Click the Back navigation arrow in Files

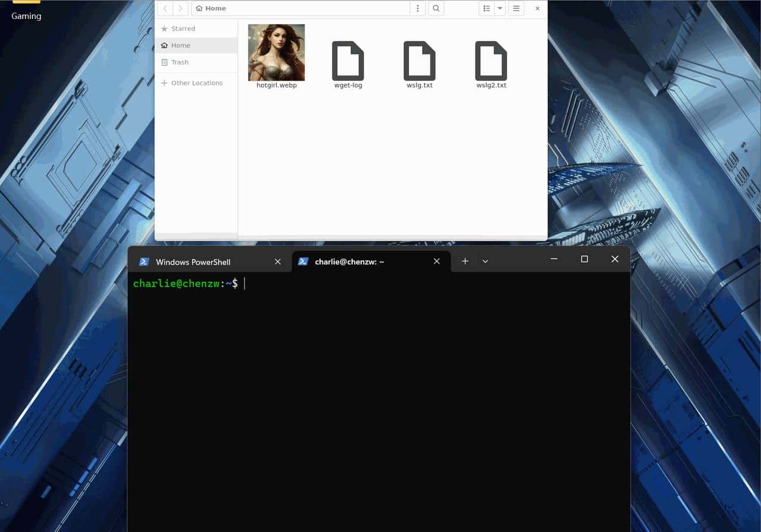pos(165,8)
